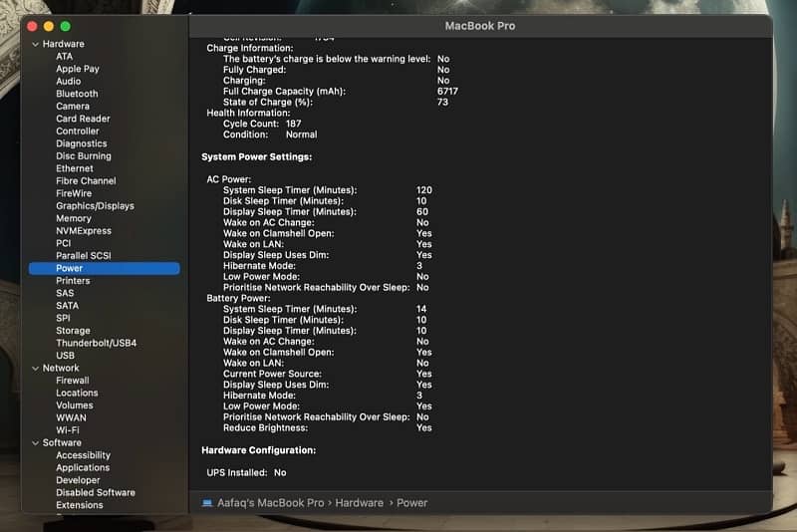Click the Hardware category label
This screenshot has width=797, height=532.
pos(63,44)
